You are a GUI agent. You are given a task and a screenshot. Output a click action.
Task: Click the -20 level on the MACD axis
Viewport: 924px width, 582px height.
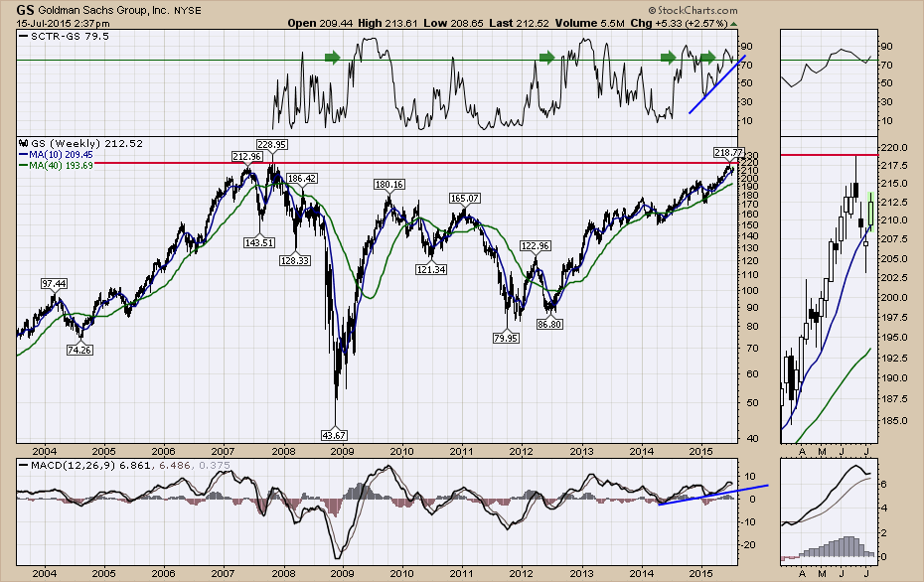point(749,545)
